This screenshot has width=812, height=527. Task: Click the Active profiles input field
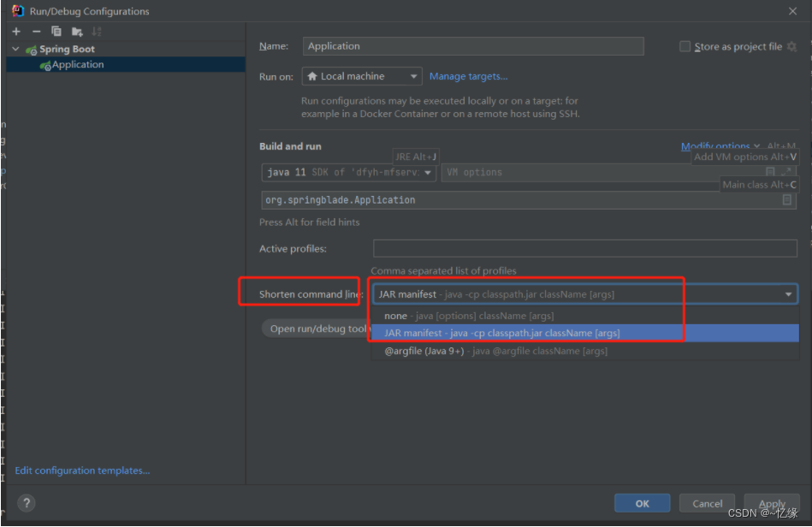click(584, 249)
